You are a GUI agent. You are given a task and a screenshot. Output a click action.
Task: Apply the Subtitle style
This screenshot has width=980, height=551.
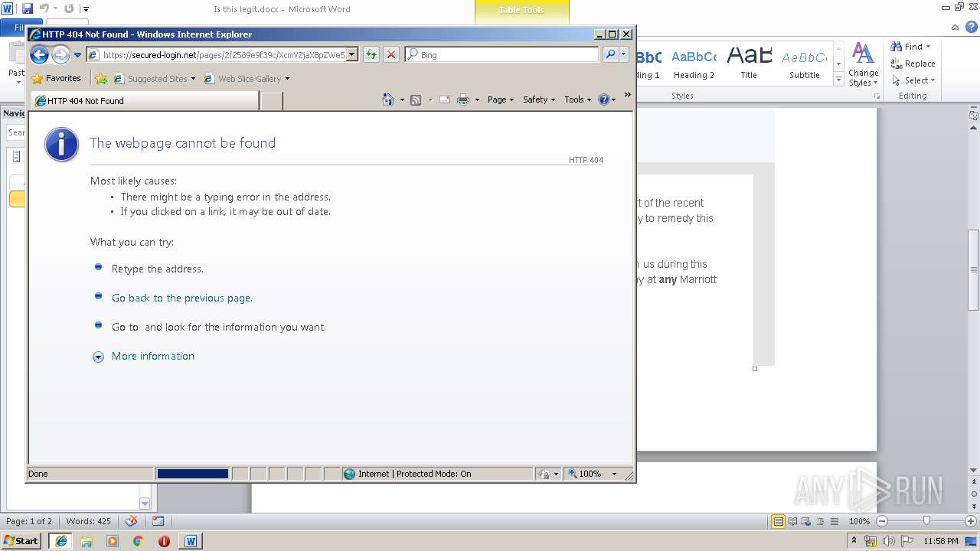coord(804,65)
